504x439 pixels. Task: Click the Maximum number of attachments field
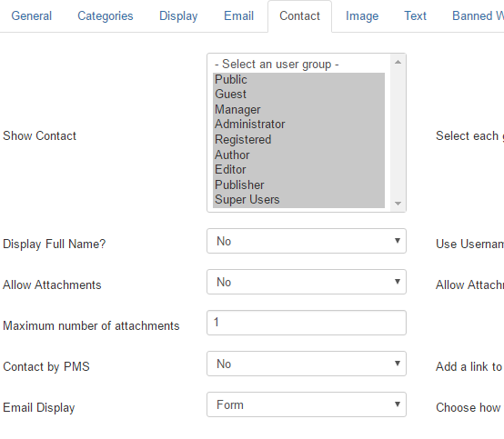(307, 323)
